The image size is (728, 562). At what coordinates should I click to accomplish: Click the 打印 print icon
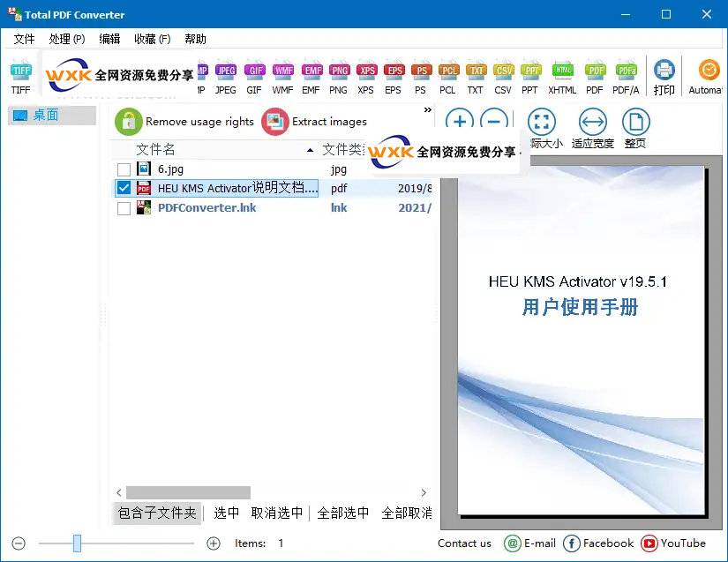(664, 76)
